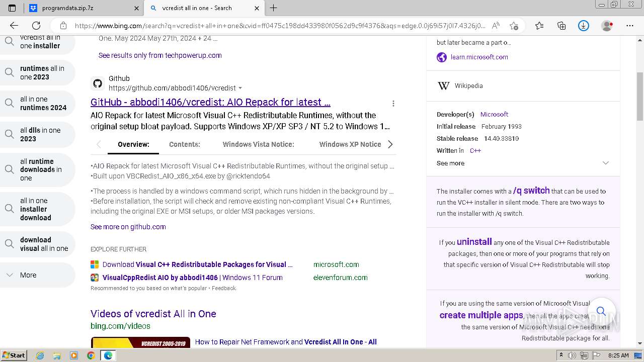Add this page to favorites
The height and width of the screenshot is (362, 644).
pos(514,26)
